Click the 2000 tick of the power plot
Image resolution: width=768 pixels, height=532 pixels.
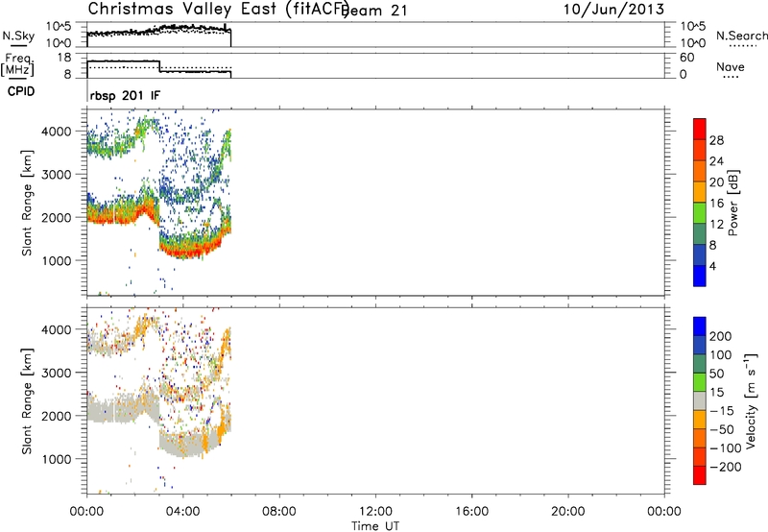tap(57, 217)
